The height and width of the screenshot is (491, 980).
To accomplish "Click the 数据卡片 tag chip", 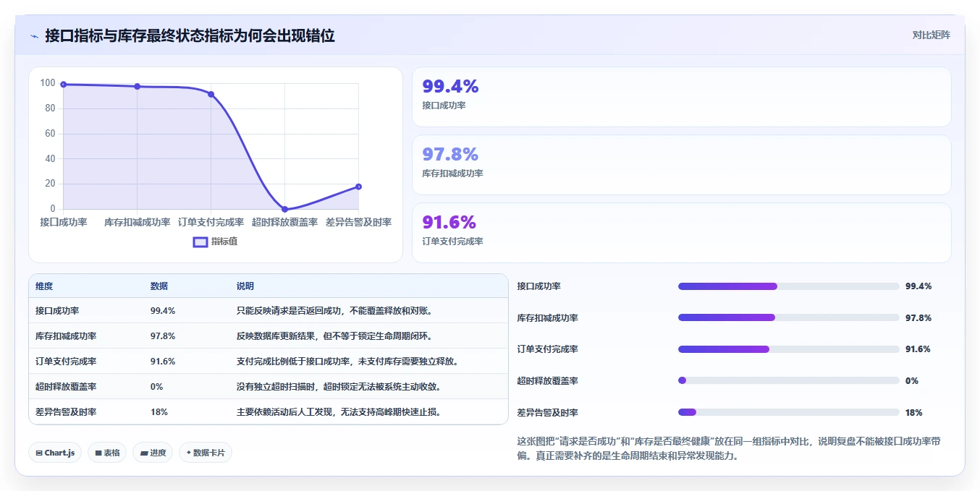I will coord(206,453).
